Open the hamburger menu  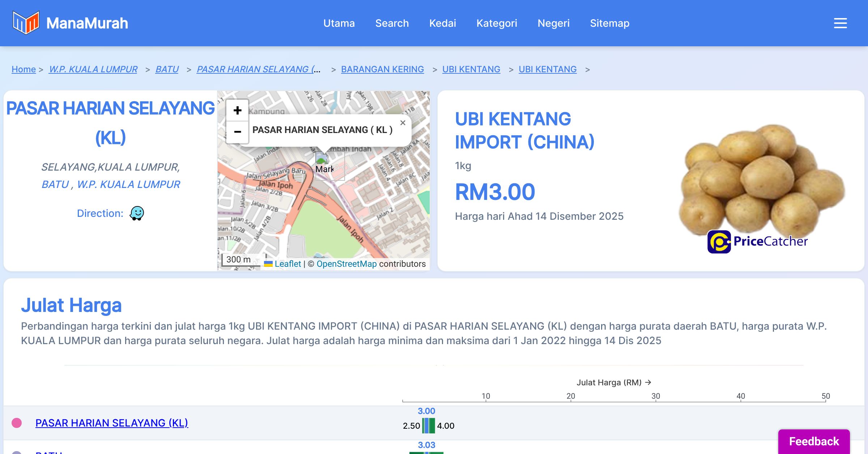click(840, 23)
